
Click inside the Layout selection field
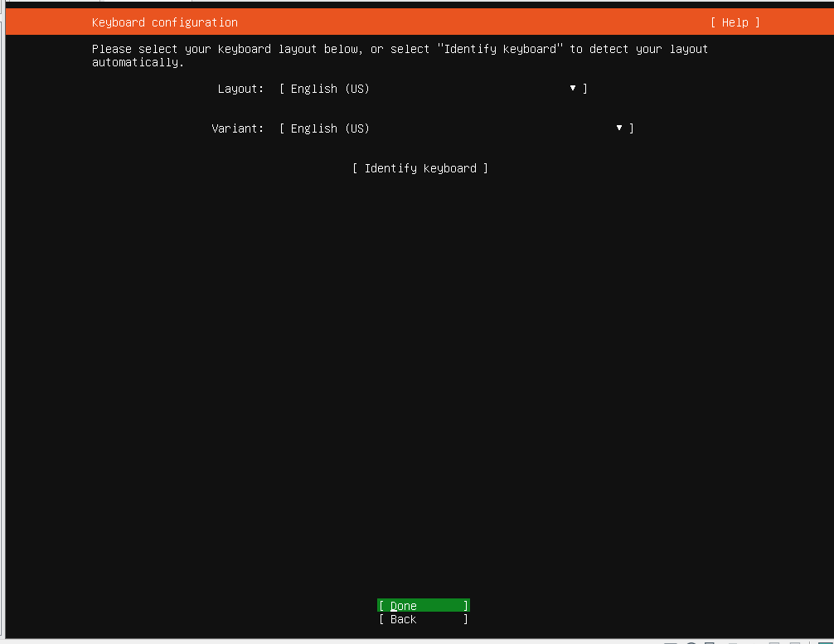[x=373, y=89]
